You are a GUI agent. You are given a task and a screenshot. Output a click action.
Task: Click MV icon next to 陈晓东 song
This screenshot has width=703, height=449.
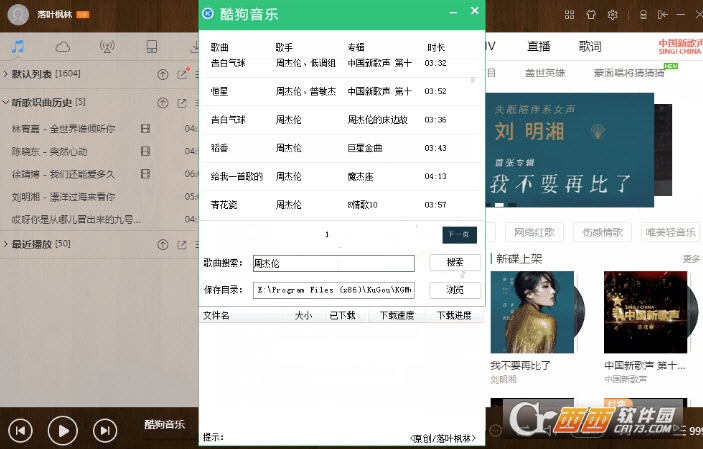click(x=145, y=151)
